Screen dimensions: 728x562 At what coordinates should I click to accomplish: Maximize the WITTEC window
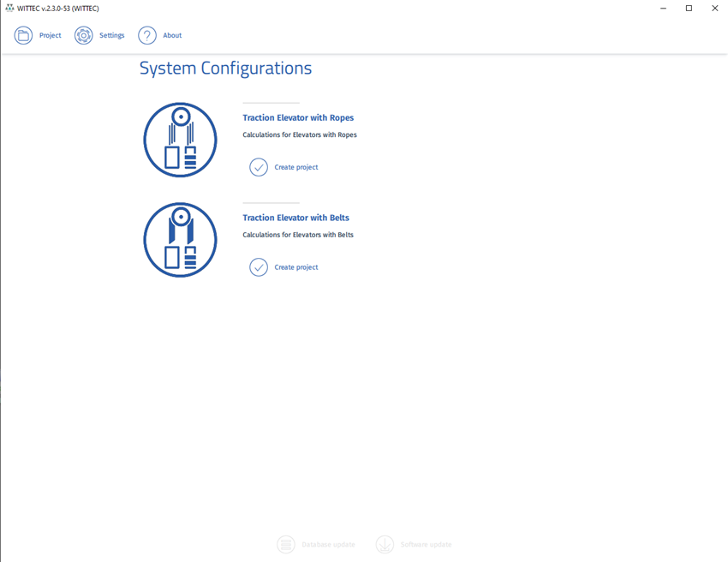click(689, 8)
